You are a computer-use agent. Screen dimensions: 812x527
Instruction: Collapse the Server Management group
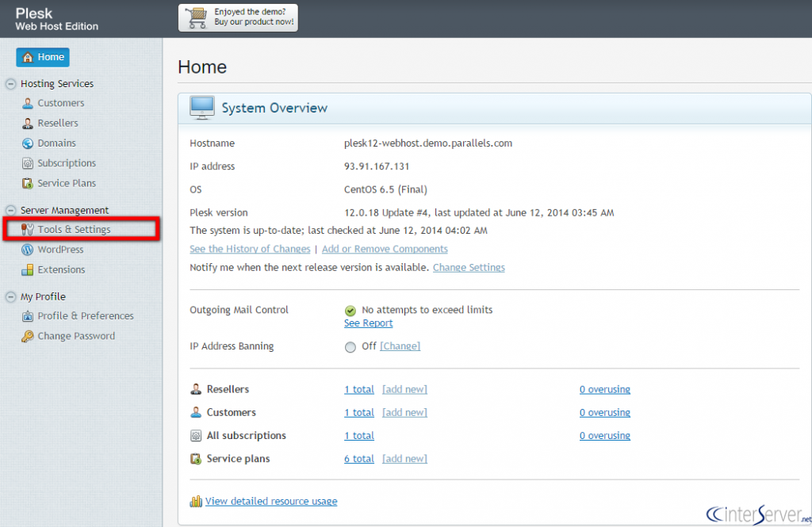(10, 209)
